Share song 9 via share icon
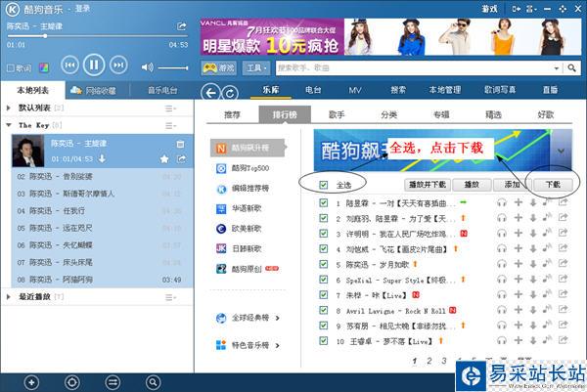 tap(563, 326)
